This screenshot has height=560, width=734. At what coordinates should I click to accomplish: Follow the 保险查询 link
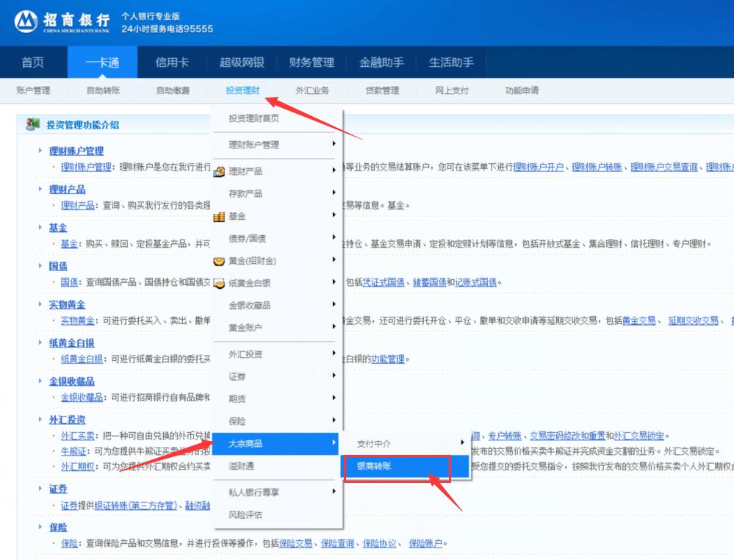[337, 544]
